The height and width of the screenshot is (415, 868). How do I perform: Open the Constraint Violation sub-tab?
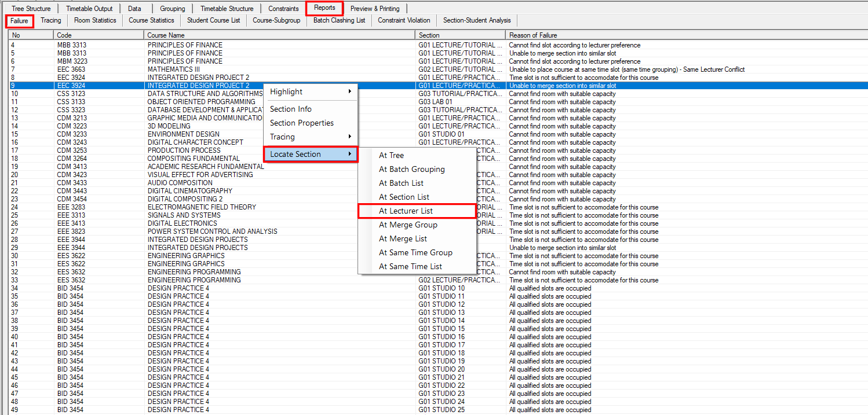(404, 20)
